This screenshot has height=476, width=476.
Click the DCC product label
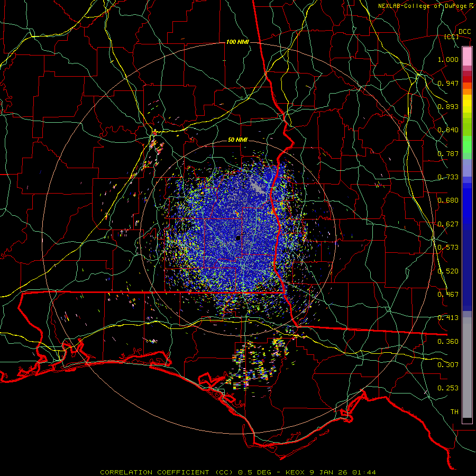point(464,32)
